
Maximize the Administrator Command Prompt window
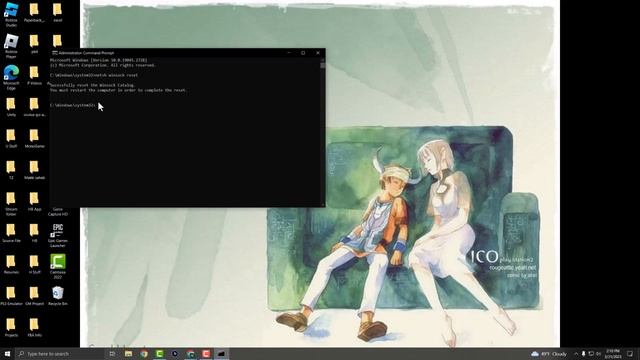[303, 53]
